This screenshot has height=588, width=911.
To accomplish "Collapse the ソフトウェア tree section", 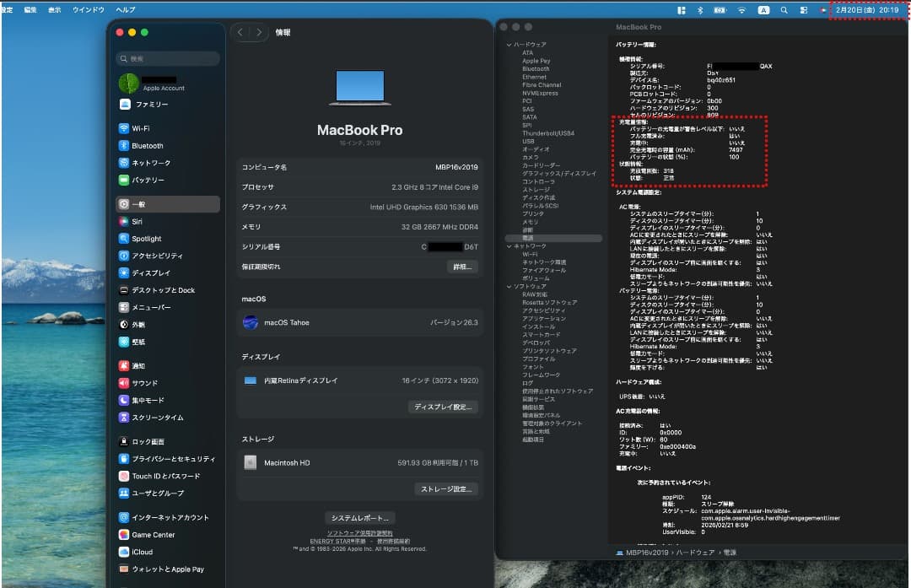I will click(x=509, y=287).
